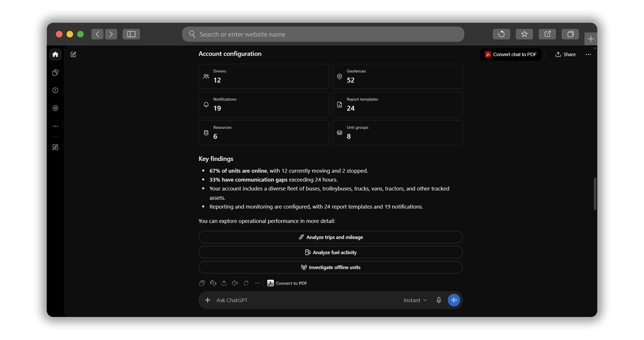Click the browser address search bar
Viewport: 644px width, 340px height.
[323, 34]
